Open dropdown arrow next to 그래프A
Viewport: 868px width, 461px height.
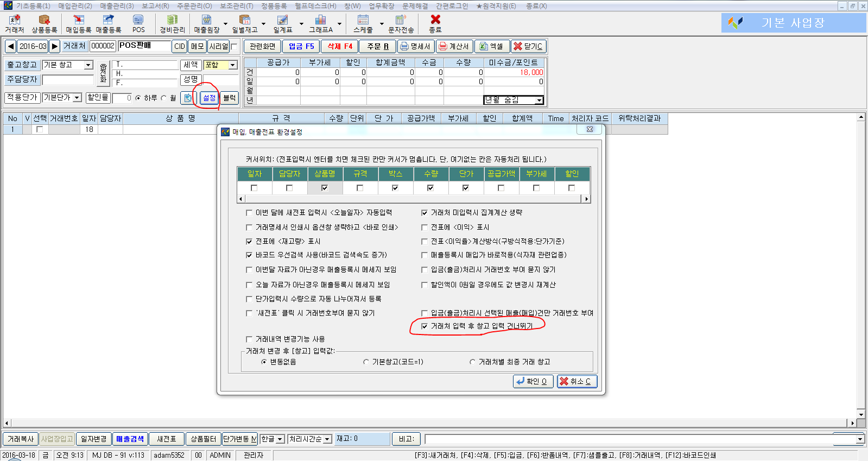tap(340, 24)
